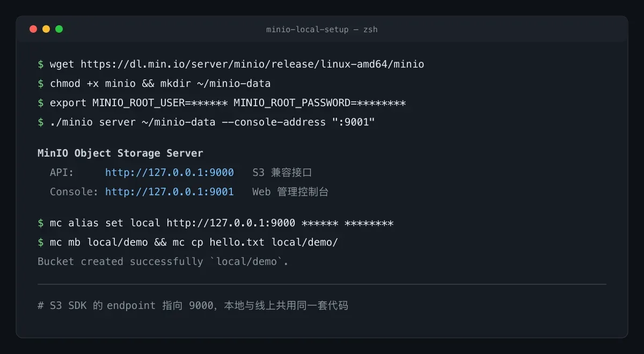Click the "export MINIO_ROOT_USER" command line

[222, 103]
